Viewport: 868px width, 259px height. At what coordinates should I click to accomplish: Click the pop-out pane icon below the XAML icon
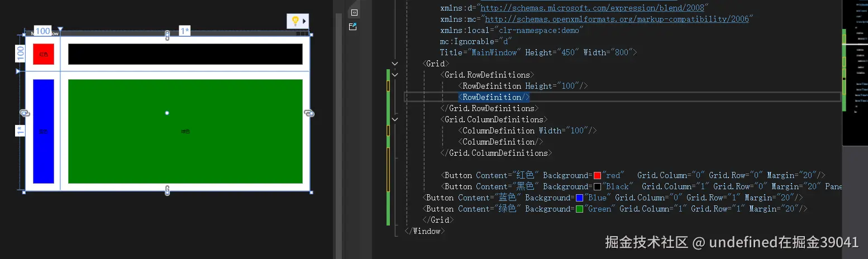click(x=353, y=26)
